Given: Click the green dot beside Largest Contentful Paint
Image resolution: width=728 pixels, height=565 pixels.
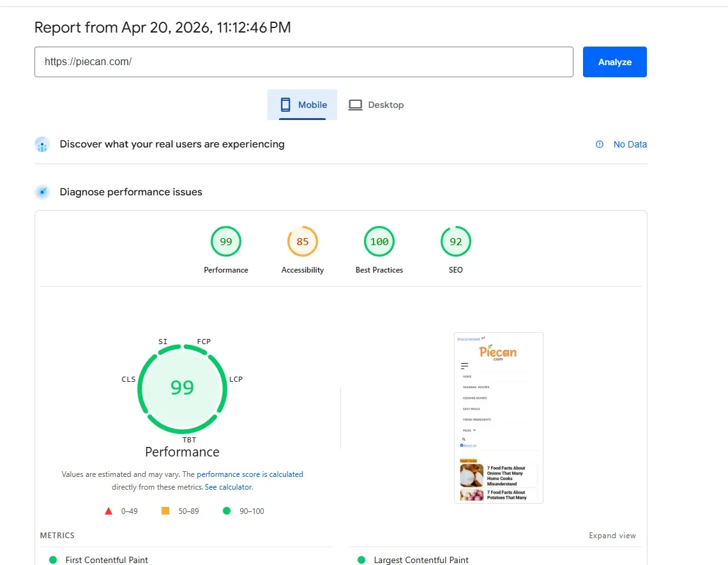Looking at the screenshot, I should tap(361, 560).
